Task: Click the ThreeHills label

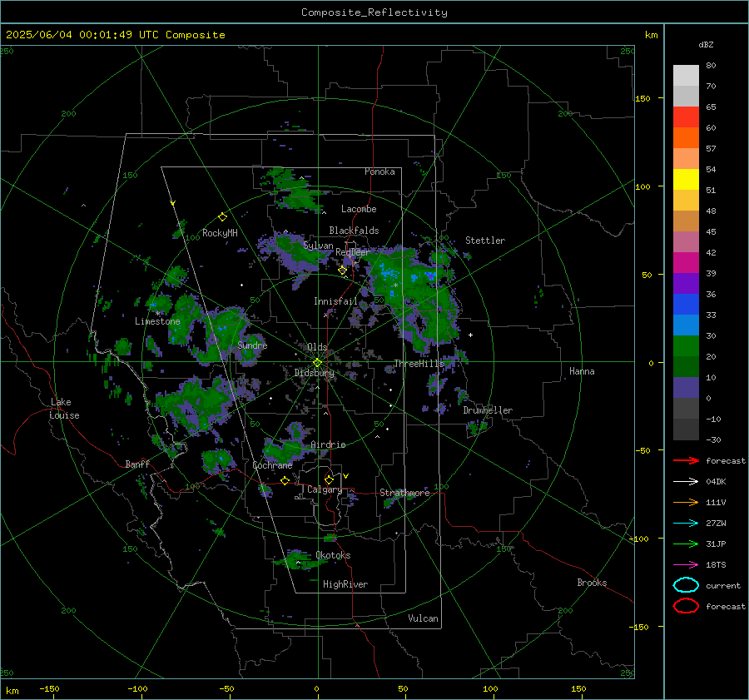Action: tap(419, 364)
